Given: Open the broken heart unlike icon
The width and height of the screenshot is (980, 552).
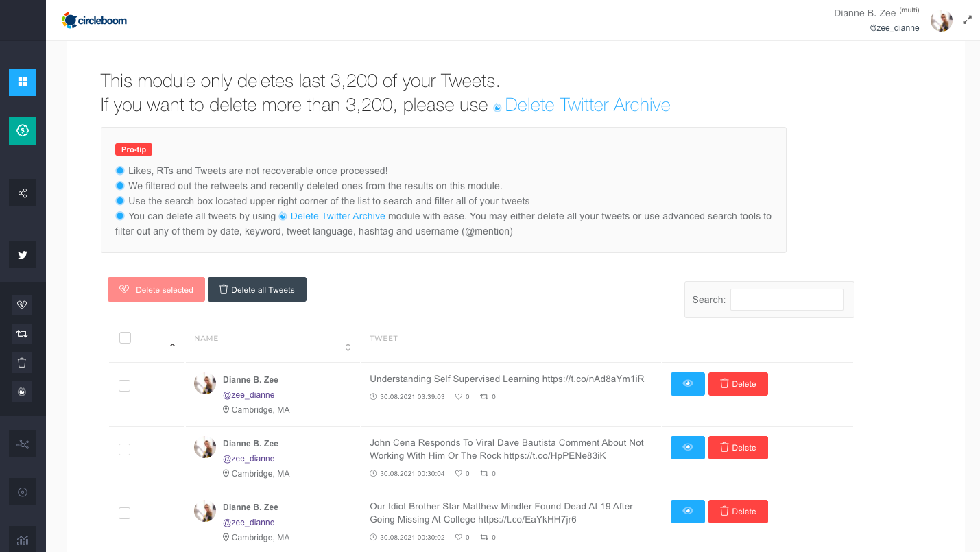Looking at the screenshot, I should pos(22,305).
